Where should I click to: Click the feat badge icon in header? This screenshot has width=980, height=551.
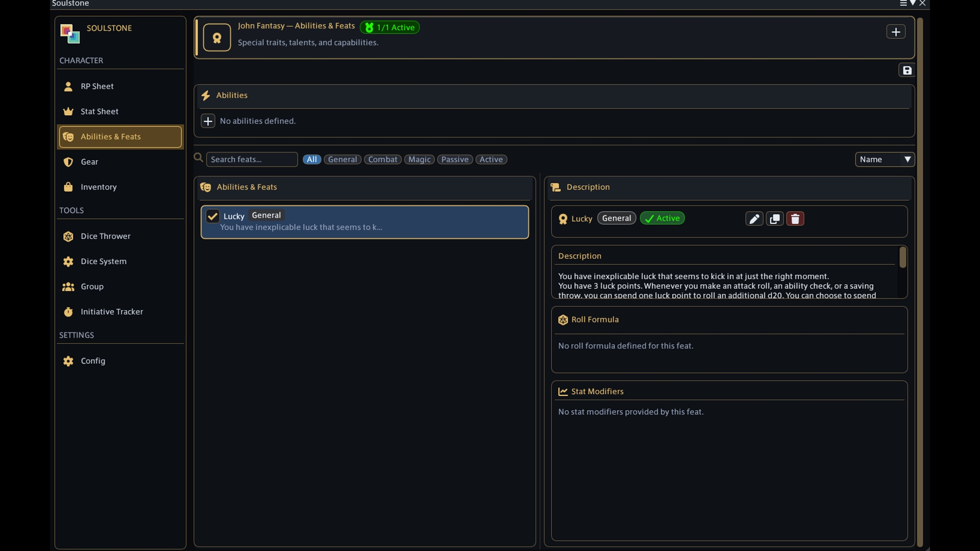(x=217, y=38)
